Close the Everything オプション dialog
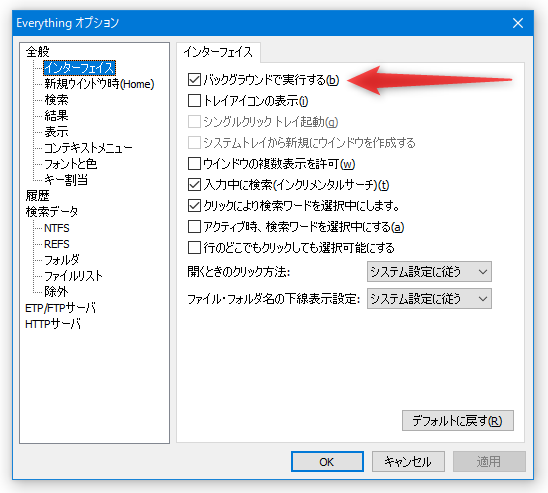 click(518, 23)
